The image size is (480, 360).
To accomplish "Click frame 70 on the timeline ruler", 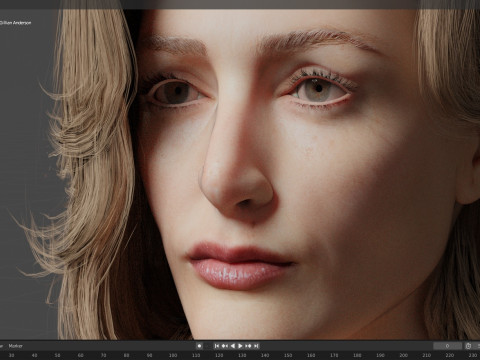I will [x=104, y=355].
